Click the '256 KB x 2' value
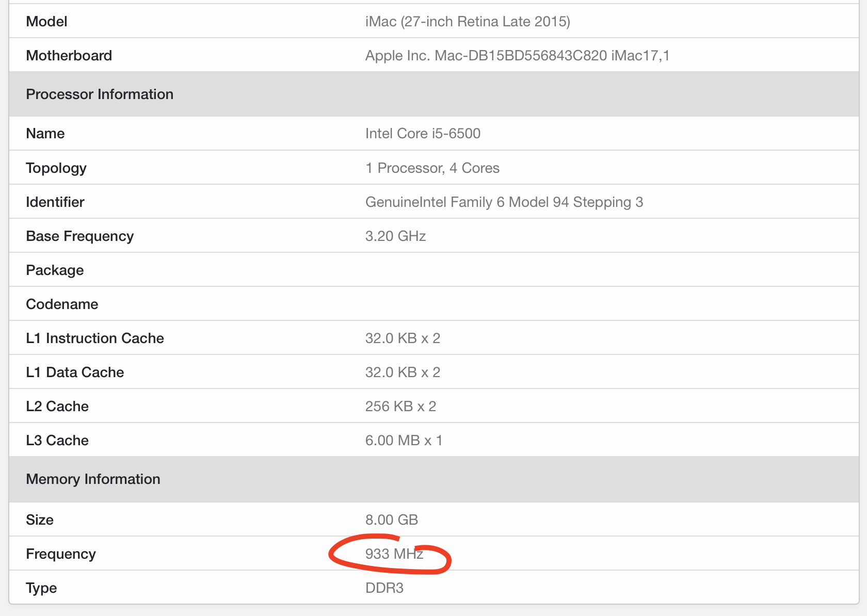The height and width of the screenshot is (616, 867). point(400,407)
